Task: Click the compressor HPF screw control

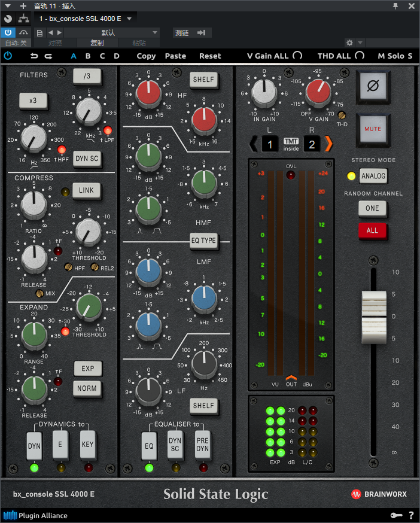Action: (68, 267)
